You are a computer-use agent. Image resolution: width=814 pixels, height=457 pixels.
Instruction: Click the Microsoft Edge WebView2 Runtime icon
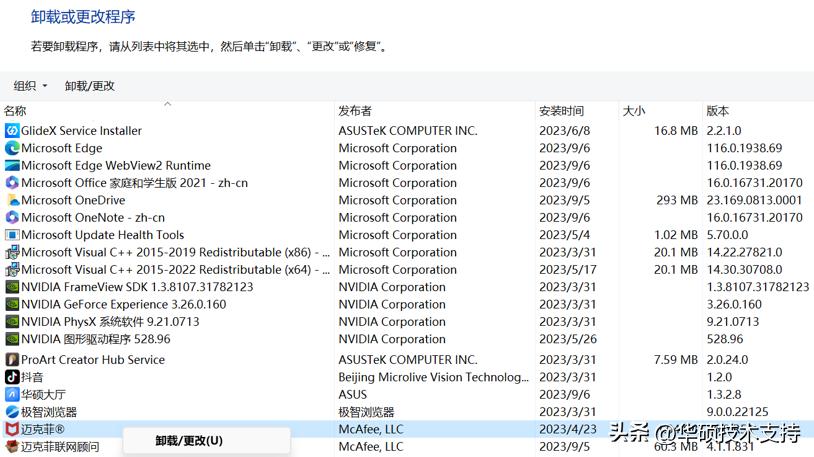(12, 166)
